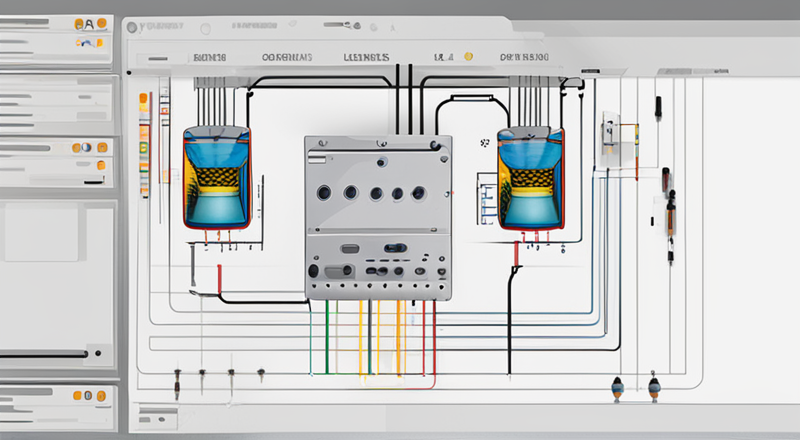Click the rightmost tab in the tab bar
The image size is (800, 440).
click(x=524, y=59)
